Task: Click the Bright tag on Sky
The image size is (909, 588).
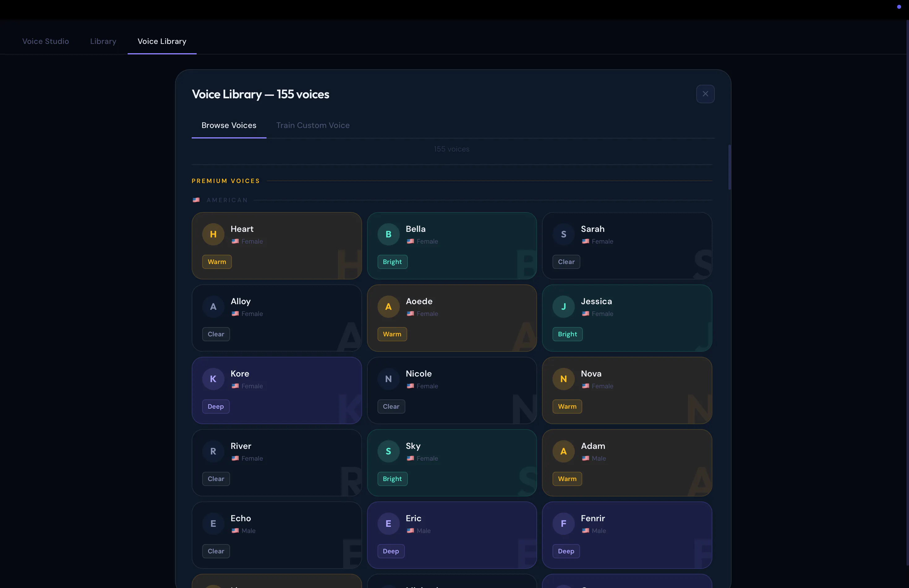Action: click(392, 479)
